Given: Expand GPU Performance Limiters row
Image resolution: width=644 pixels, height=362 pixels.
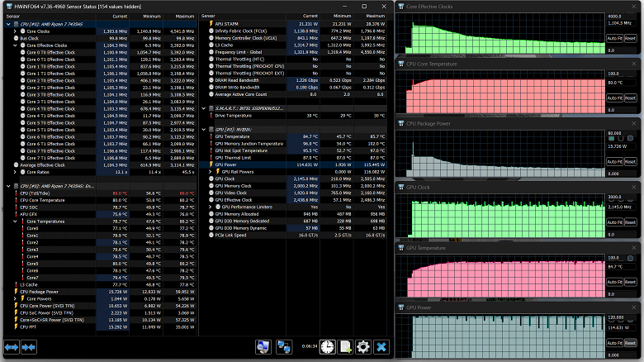Looking at the screenshot, I should pyautogui.click(x=211, y=207).
